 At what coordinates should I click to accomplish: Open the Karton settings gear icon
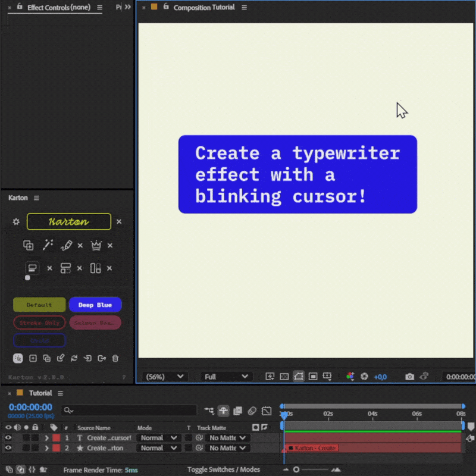(x=16, y=221)
